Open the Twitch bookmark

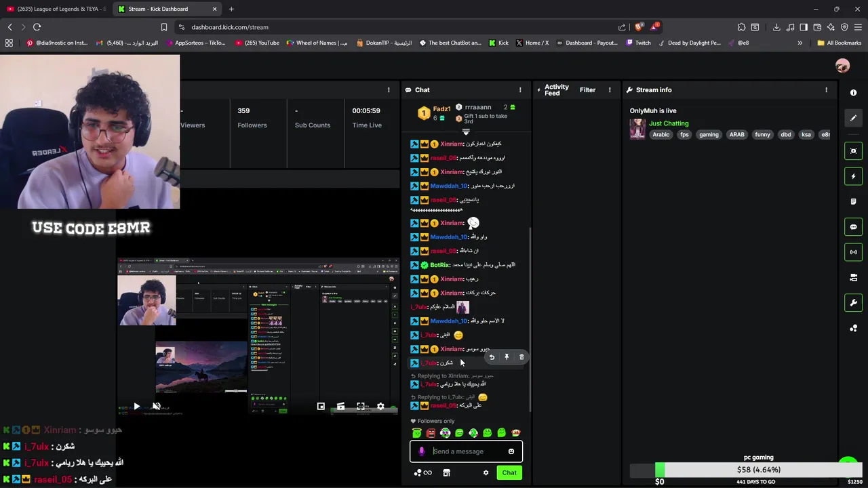coord(637,43)
